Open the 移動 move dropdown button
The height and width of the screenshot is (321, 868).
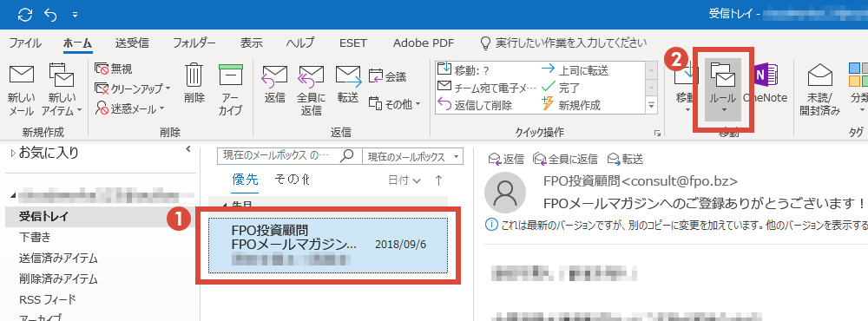(686, 89)
